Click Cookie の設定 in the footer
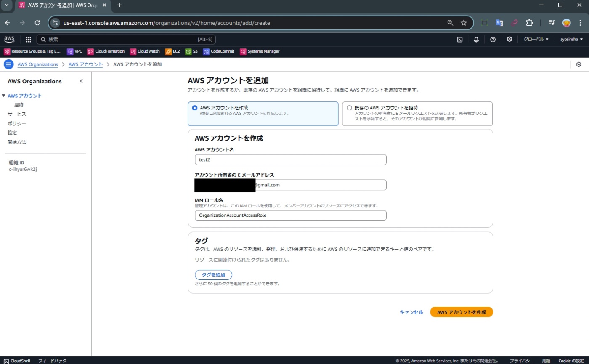589x364 pixels. [571, 361]
